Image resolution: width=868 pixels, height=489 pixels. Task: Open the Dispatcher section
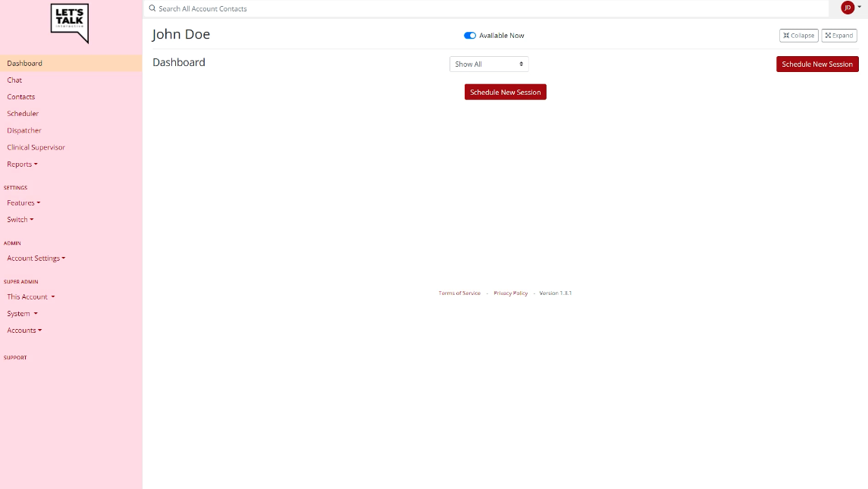pyautogui.click(x=24, y=130)
